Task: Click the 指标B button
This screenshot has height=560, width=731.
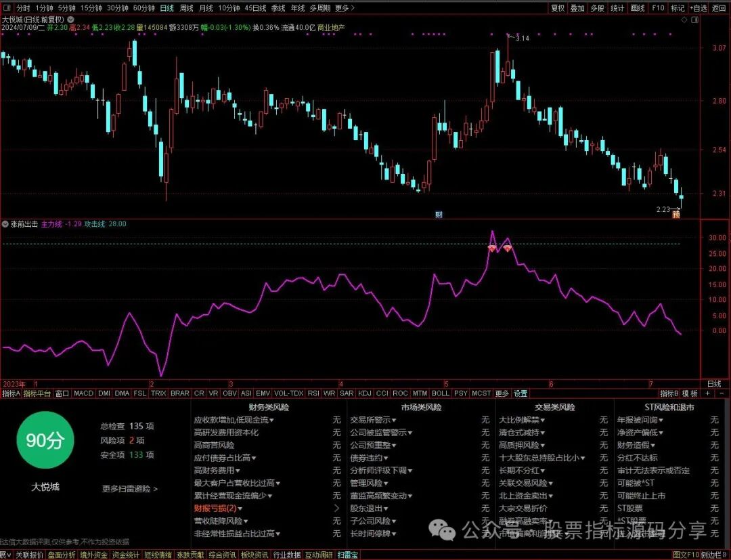Action: click(x=669, y=393)
